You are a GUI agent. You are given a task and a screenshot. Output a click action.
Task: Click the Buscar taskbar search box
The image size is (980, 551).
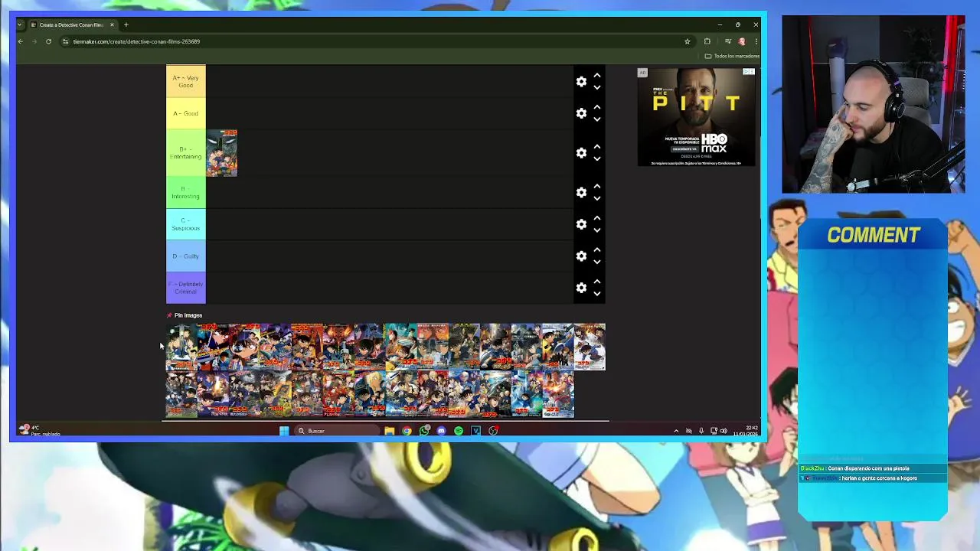tap(337, 431)
